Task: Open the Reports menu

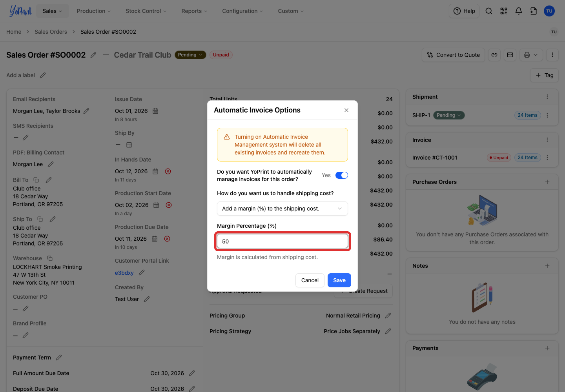Action: click(x=194, y=11)
